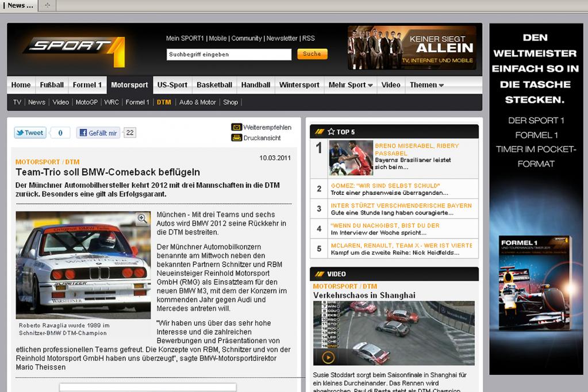Click the Druckansicht printer icon
The height and width of the screenshot is (392, 588).
click(x=236, y=138)
